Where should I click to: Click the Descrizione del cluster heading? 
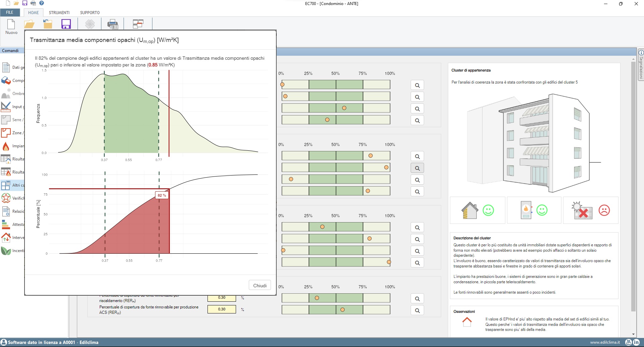pyautogui.click(x=472, y=238)
